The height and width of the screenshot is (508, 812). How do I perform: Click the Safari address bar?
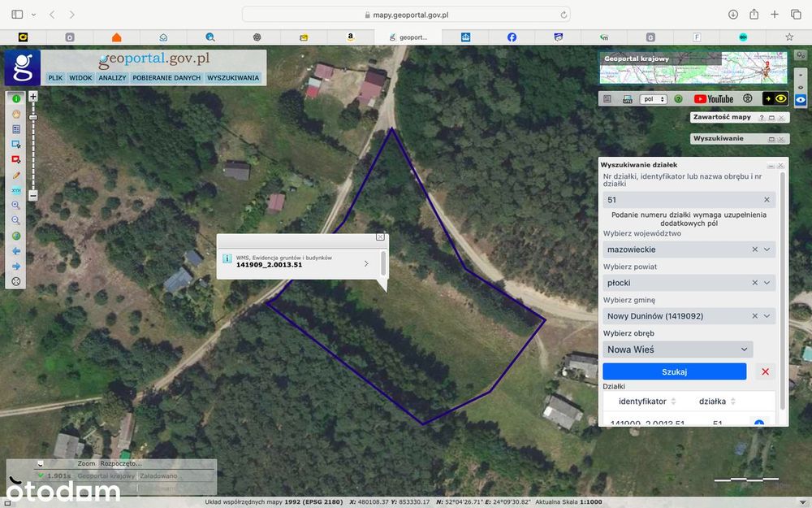(406, 15)
